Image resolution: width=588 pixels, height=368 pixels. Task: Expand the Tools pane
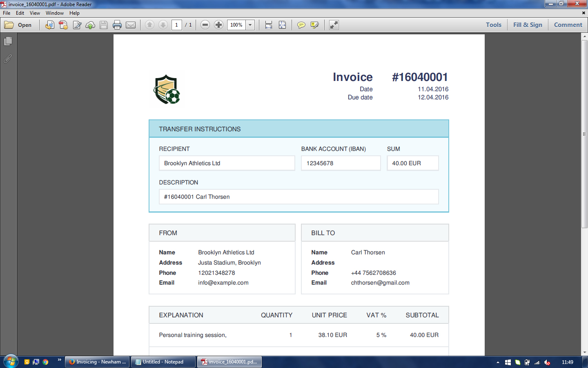click(x=493, y=25)
